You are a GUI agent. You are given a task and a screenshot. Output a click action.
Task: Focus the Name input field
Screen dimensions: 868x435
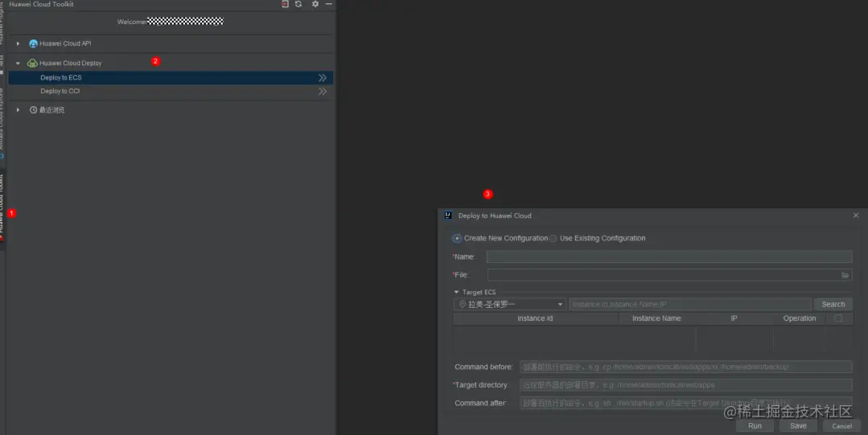coord(669,256)
